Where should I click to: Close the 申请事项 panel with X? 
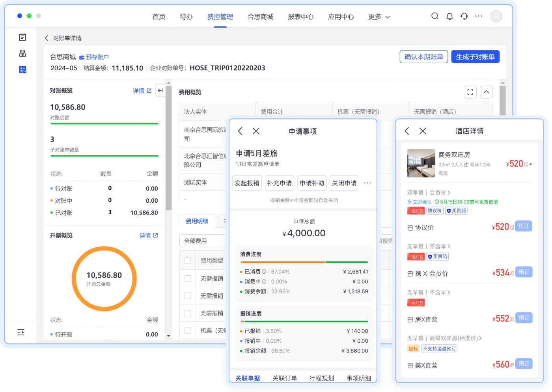coord(256,131)
